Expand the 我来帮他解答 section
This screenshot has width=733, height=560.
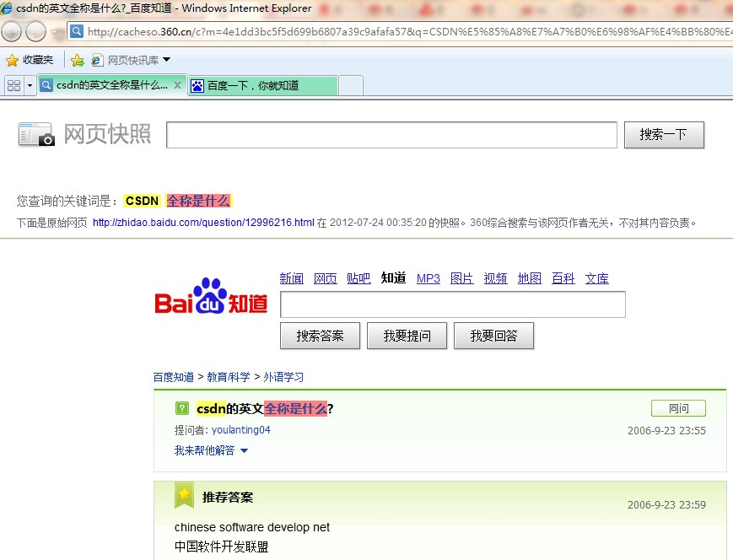coord(211,450)
